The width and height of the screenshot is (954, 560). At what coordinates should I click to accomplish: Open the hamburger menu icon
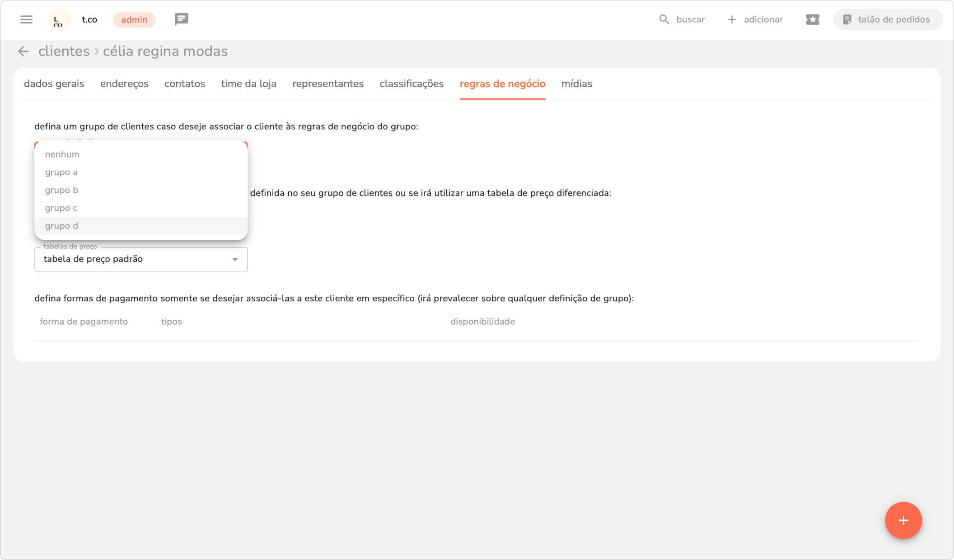tap(26, 19)
